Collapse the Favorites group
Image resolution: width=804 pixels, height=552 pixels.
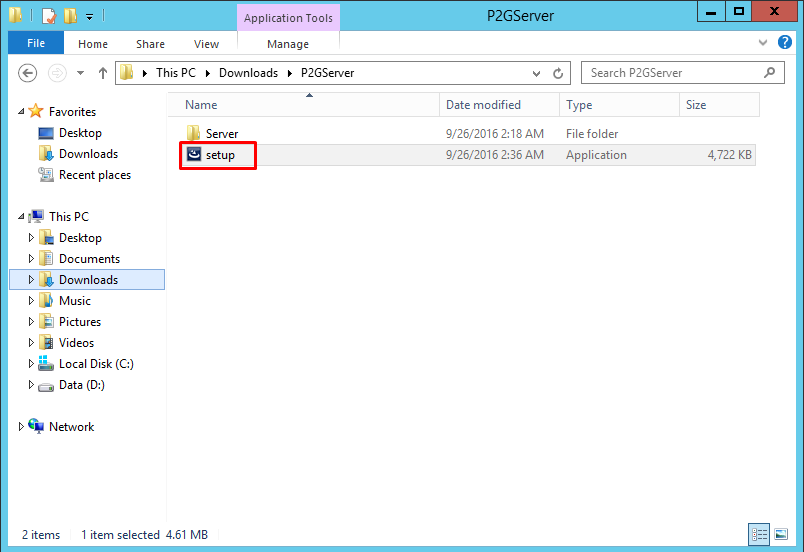click(x=21, y=111)
